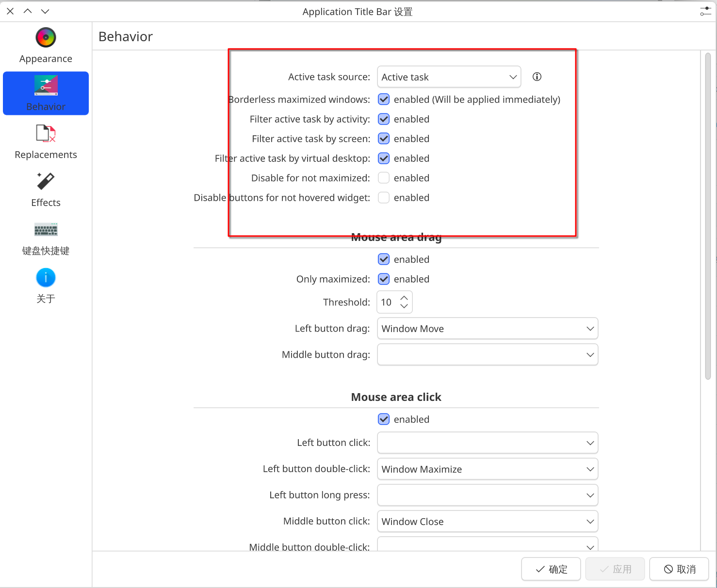Toggle Filter active task by activity checkbox

click(x=384, y=119)
